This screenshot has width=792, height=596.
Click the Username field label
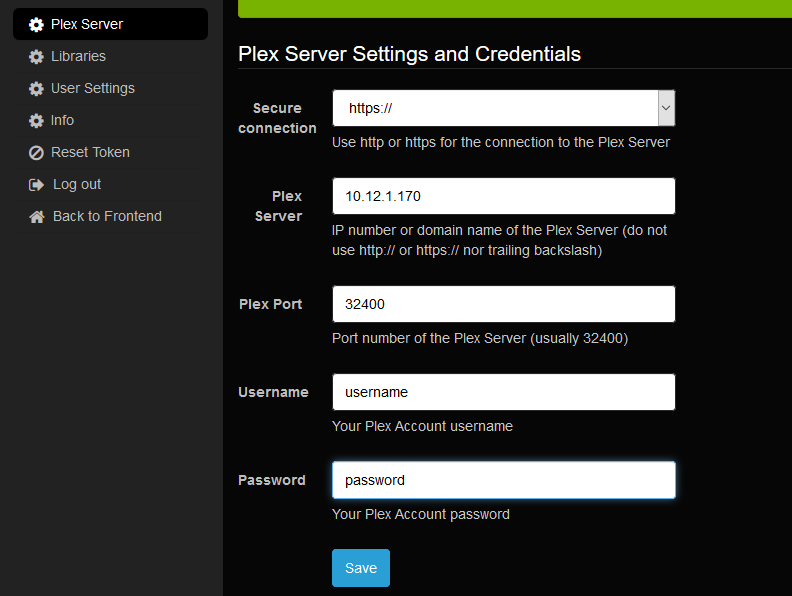pos(273,392)
